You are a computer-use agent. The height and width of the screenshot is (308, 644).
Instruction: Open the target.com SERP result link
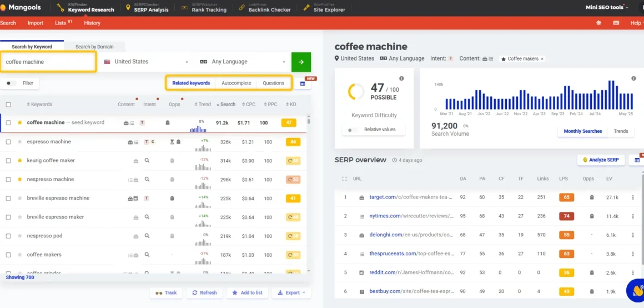[x=411, y=197]
